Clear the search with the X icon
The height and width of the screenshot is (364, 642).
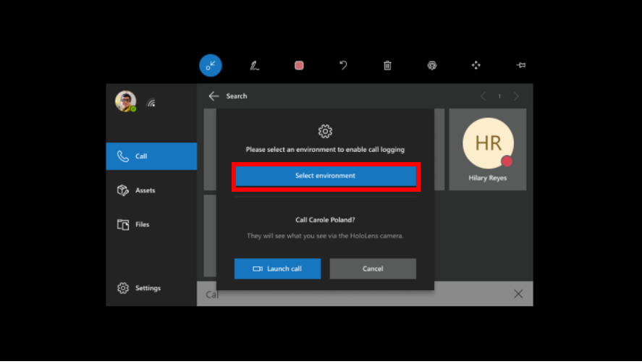[518, 294]
